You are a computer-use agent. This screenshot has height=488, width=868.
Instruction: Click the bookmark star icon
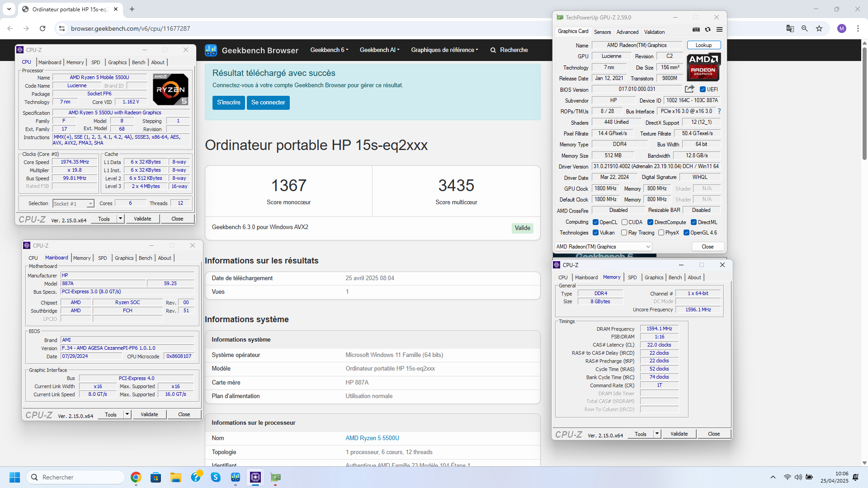click(x=819, y=28)
